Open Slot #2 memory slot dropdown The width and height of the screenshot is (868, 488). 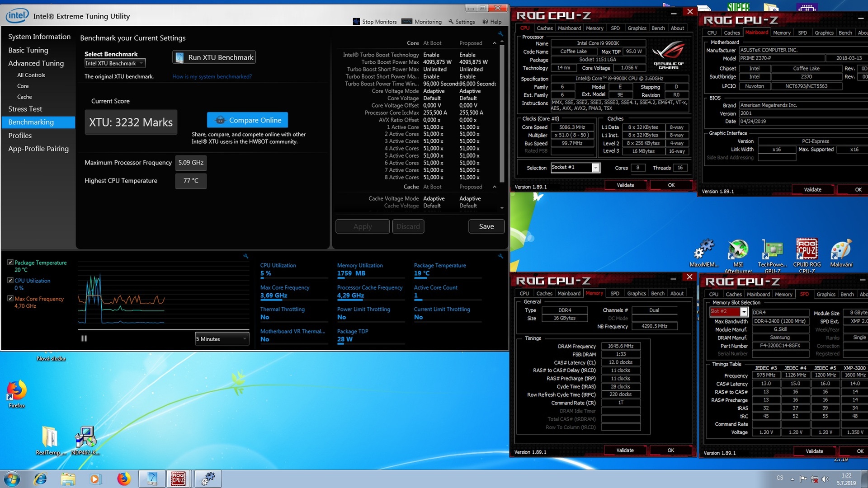(x=729, y=311)
